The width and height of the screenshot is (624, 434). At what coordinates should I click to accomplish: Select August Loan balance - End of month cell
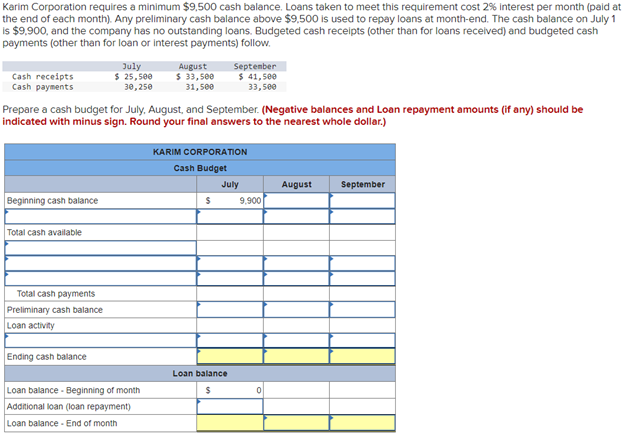click(x=296, y=423)
